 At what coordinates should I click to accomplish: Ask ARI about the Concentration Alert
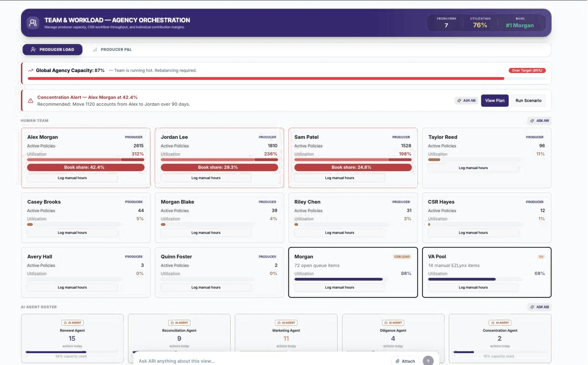[466, 100]
